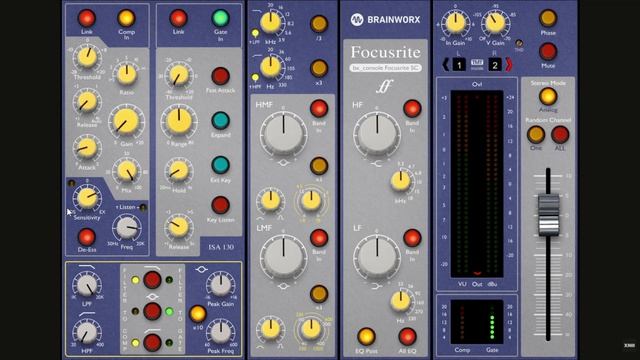
Task: Toggle the x10 peak frequency button
Action: point(198,314)
